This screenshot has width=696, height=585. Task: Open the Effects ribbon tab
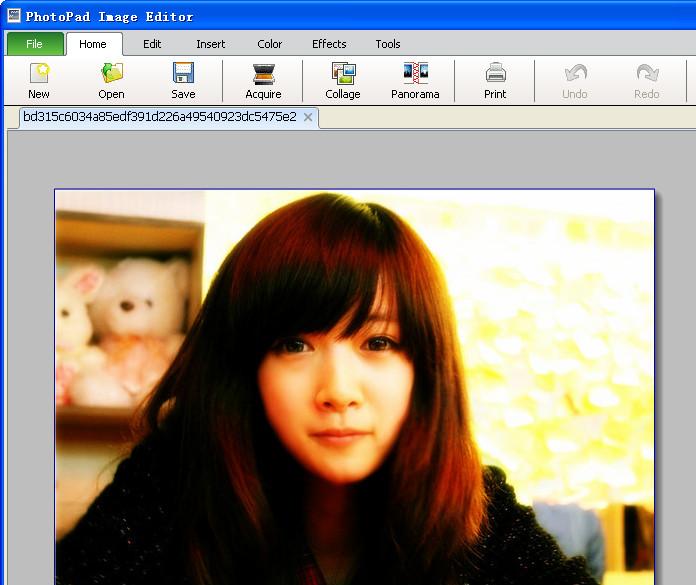pos(329,44)
